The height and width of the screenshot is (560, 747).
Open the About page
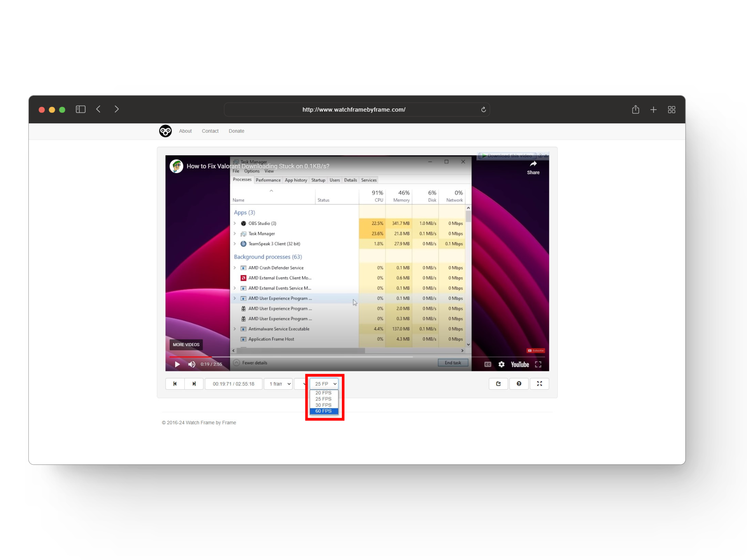point(185,131)
